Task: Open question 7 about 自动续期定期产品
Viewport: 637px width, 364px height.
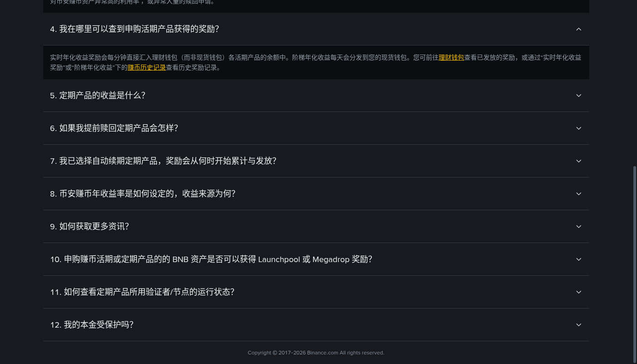Action: click(x=316, y=161)
